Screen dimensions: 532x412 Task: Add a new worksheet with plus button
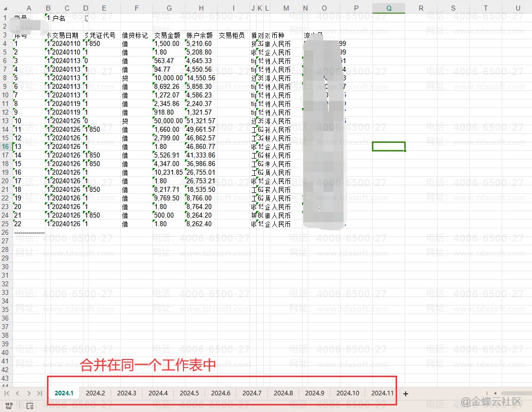[x=405, y=393]
